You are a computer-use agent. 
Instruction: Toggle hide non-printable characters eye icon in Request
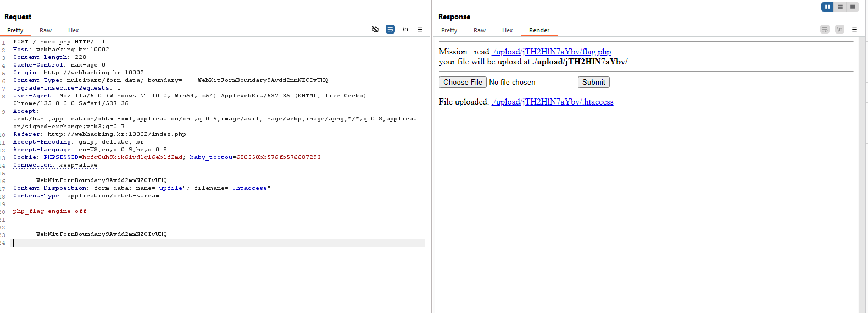click(x=375, y=30)
